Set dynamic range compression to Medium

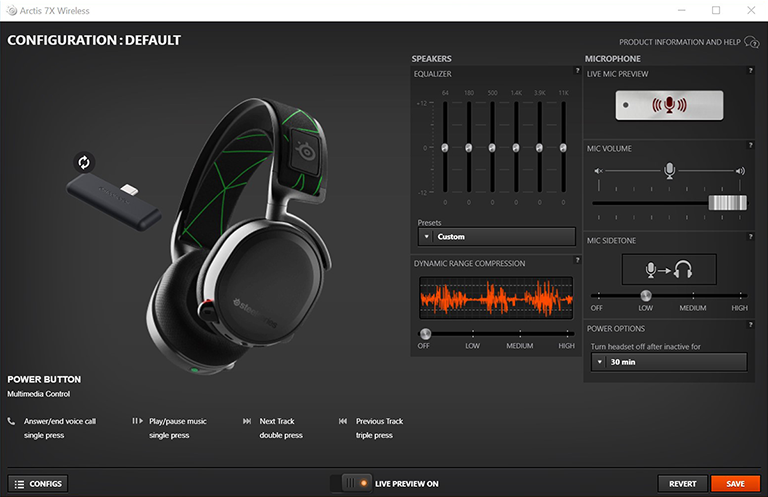(x=520, y=334)
